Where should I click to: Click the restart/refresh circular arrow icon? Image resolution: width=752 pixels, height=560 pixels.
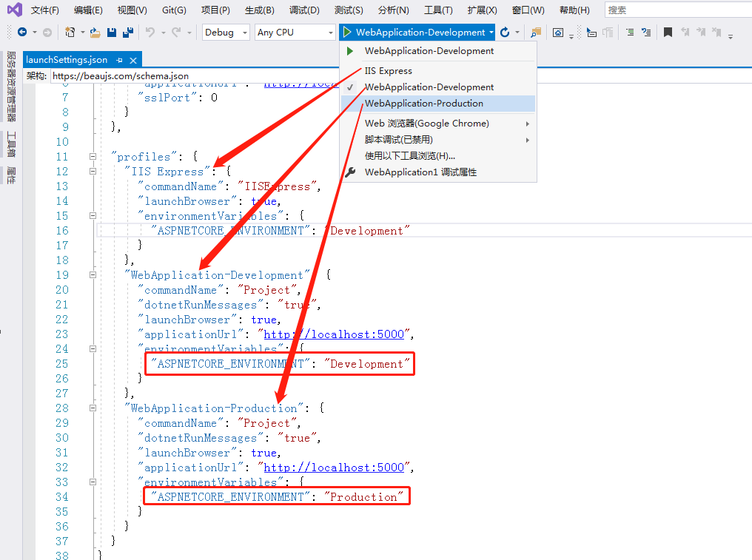(505, 32)
